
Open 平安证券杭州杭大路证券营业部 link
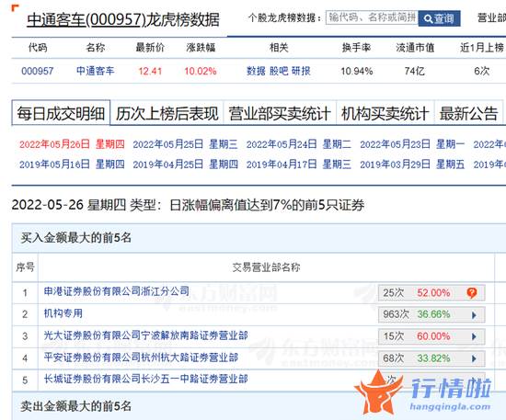click(141, 358)
